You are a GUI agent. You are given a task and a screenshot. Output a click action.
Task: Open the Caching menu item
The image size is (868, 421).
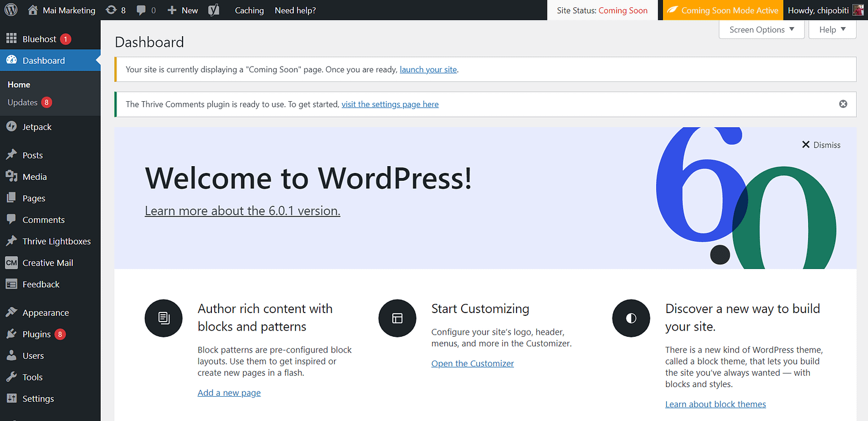(x=249, y=10)
